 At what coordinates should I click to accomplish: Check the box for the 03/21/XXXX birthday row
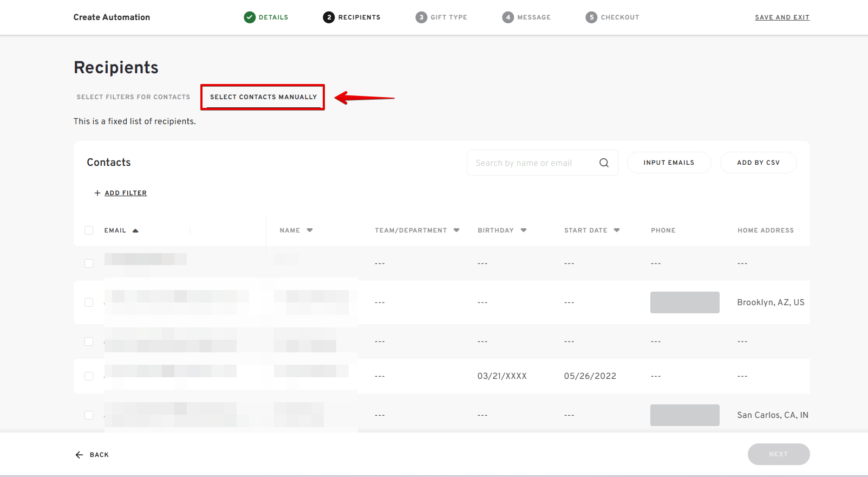pos(89,376)
